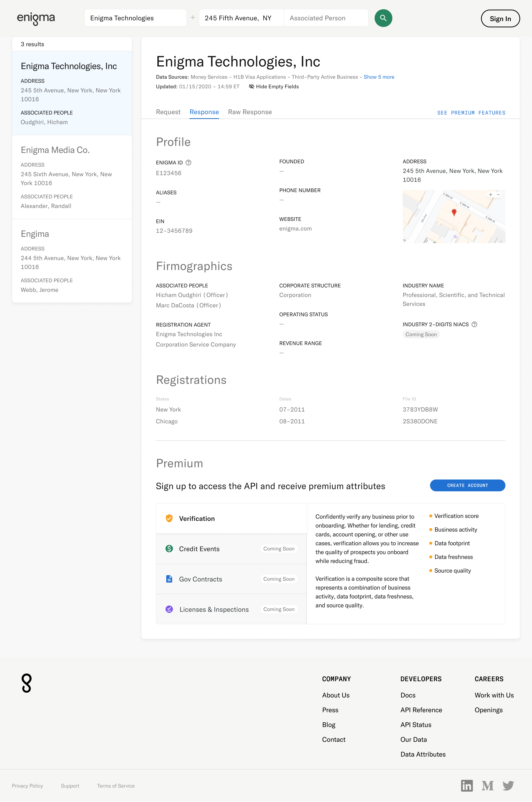
Task: Select the Response tab
Action: (204, 112)
